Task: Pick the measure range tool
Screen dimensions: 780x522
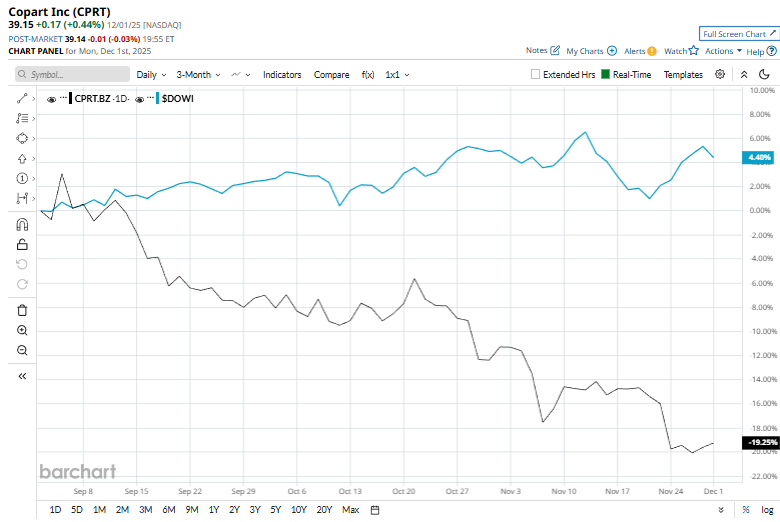Action: (x=22, y=198)
